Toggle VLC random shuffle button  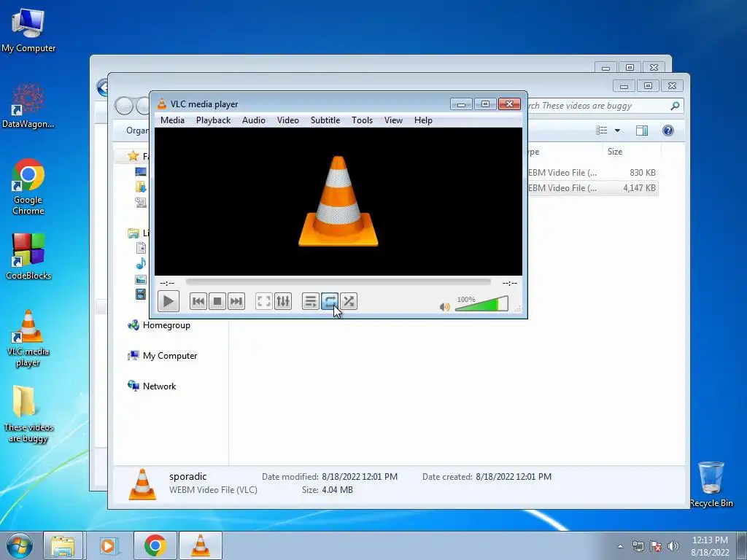[x=349, y=301]
